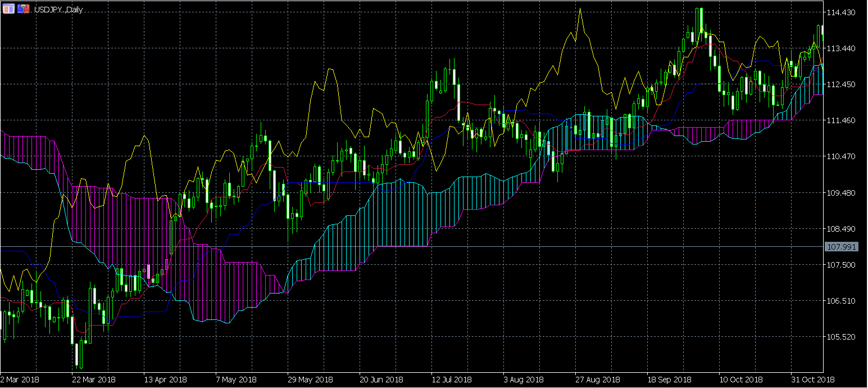Click the 27 Aug 2018 date label
The height and width of the screenshot is (388, 868).
(x=597, y=380)
